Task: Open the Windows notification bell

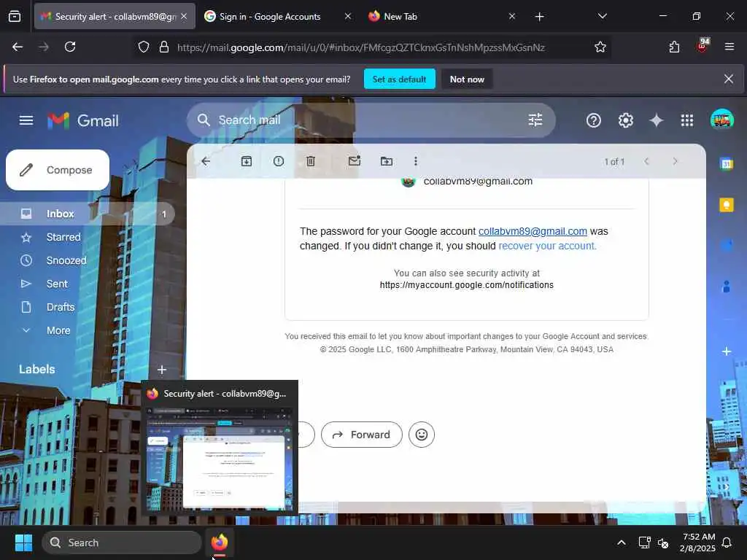Action: coord(727,542)
